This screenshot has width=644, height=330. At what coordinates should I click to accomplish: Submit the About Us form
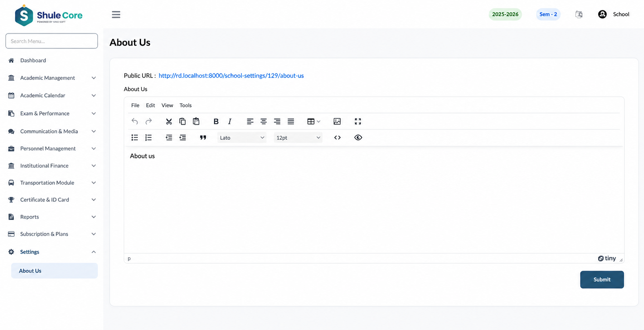pos(602,280)
